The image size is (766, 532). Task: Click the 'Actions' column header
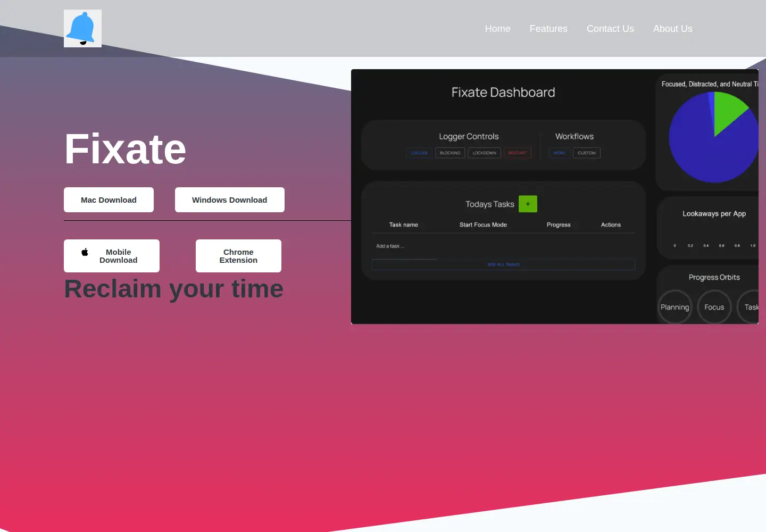click(611, 225)
